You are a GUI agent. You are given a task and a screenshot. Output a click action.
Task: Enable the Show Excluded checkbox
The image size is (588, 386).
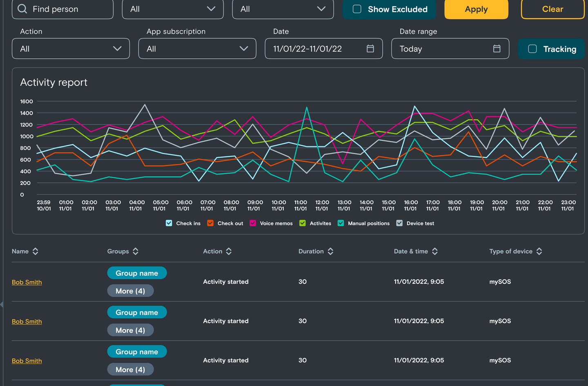(x=357, y=9)
